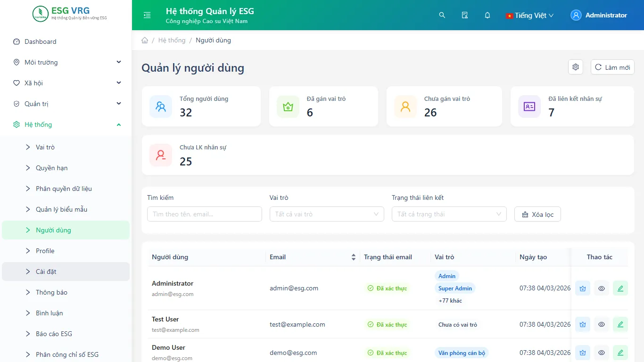Expand the Môi trường menu chevron
Viewport: 644px width, 362px height.
(x=119, y=62)
